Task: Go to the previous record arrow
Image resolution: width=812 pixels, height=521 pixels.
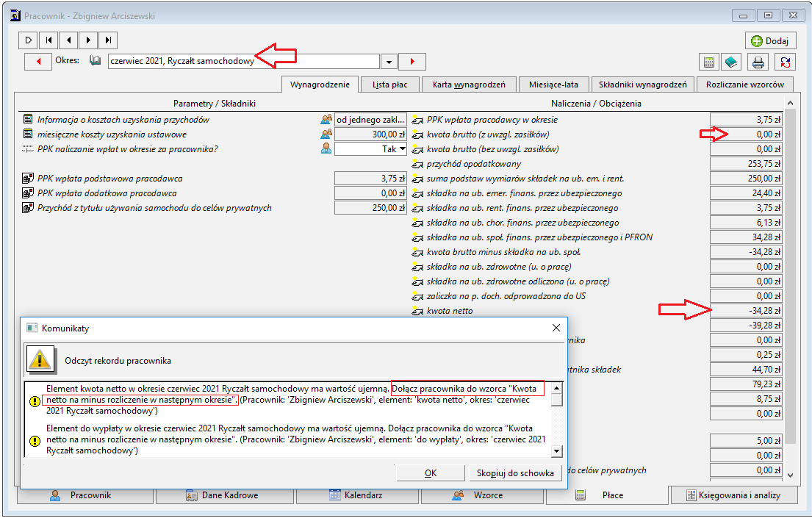Action: point(68,40)
